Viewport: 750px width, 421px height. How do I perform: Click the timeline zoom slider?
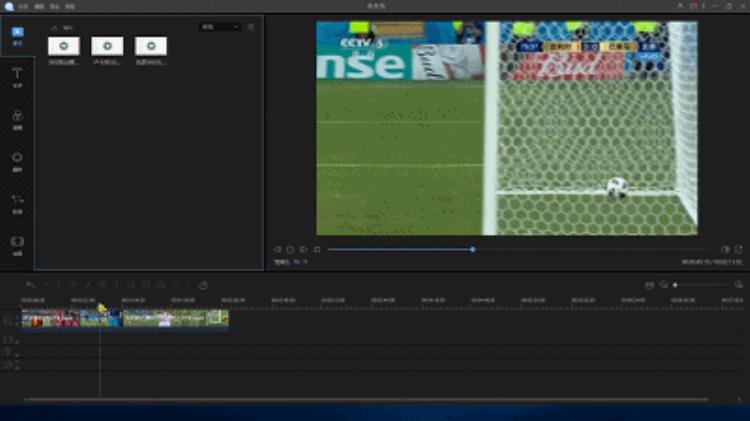coord(700,285)
